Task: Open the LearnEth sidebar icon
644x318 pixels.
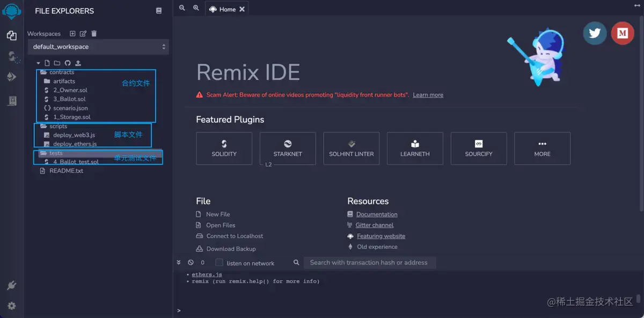Action: 11,100
